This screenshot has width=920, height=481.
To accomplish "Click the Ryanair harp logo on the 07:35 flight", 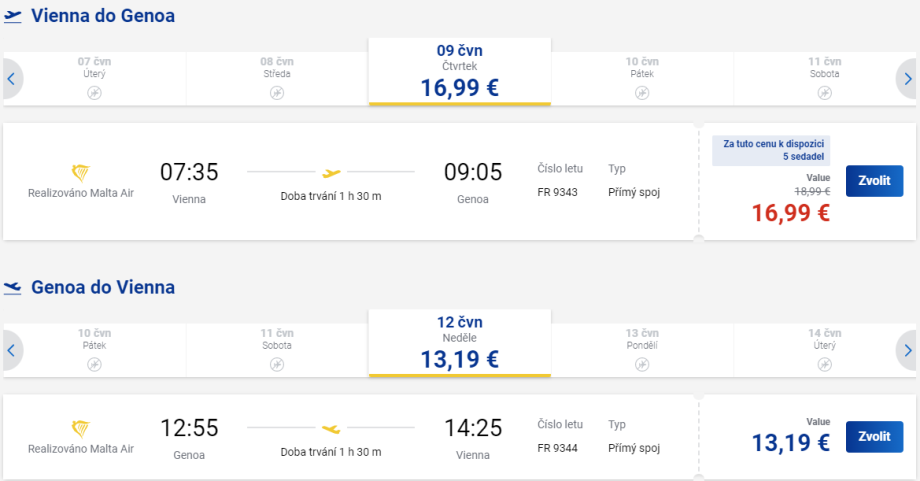I will pyautogui.click(x=82, y=171).
